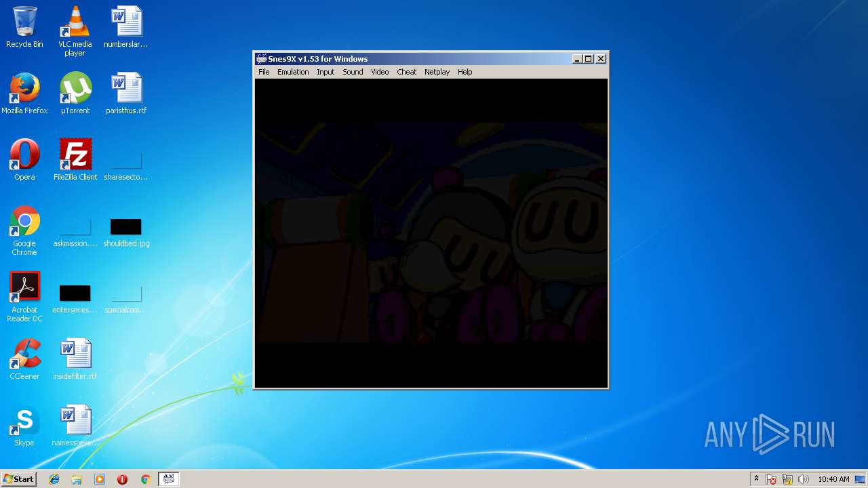868x488 pixels.
Task: Show hidden system tray icons
Action: 756,479
